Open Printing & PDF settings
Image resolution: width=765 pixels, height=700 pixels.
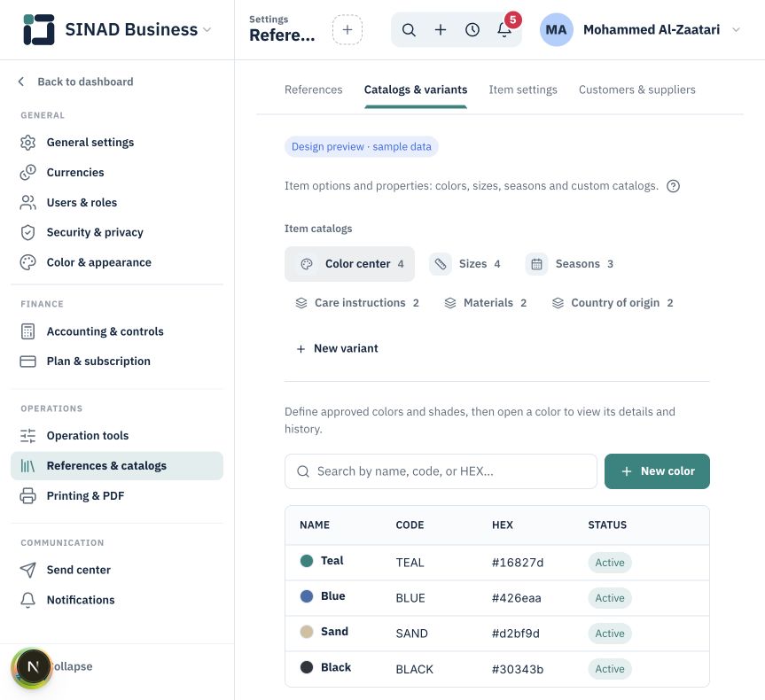pyautogui.click(x=117, y=496)
